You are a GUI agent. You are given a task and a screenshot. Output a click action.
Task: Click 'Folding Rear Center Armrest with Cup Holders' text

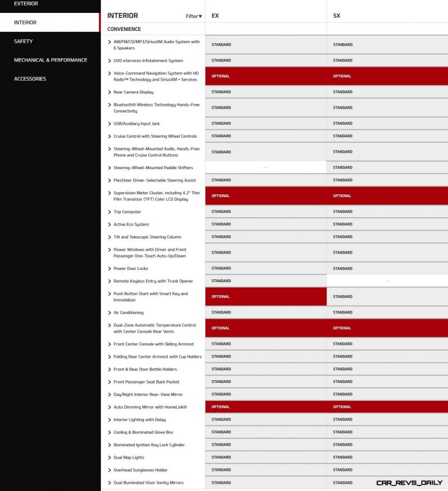pos(157,357)
